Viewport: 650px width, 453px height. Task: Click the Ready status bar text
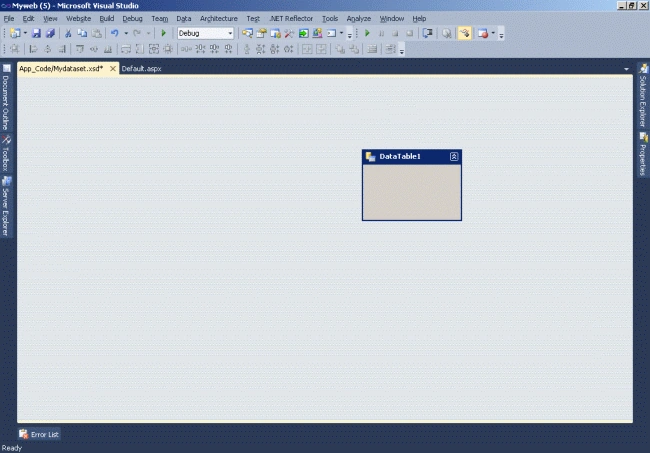pos(12,448)
